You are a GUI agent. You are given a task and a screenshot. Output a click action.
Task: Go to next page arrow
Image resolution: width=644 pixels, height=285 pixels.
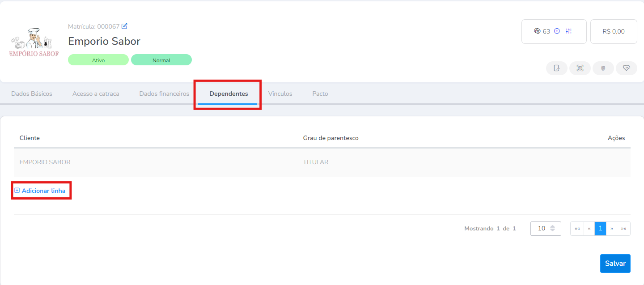click(x=611, y=228)
